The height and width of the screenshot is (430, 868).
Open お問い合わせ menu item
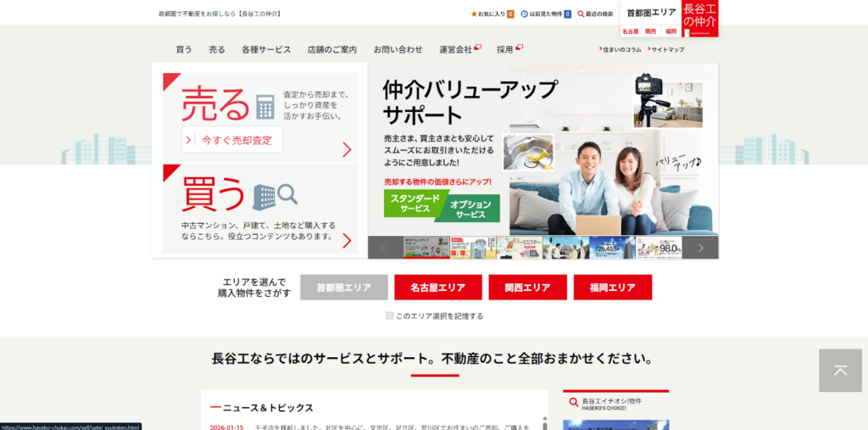click(398, 49)
